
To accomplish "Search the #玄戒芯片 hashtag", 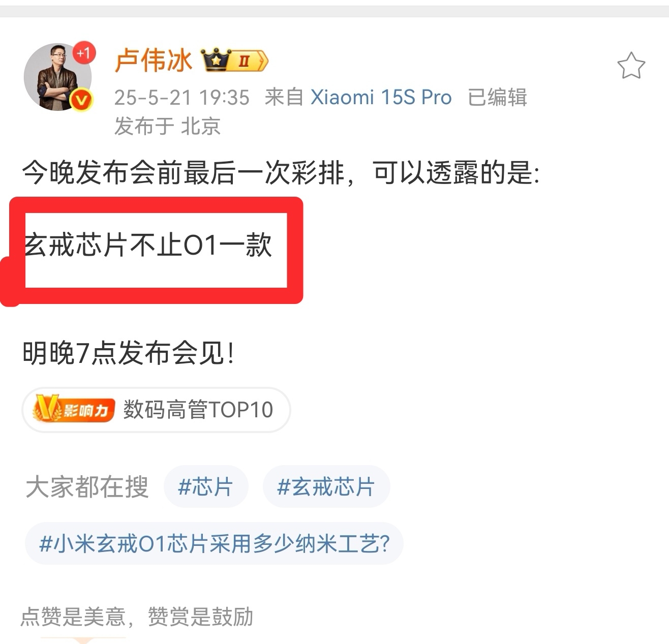I will click(x=326, y=486).
